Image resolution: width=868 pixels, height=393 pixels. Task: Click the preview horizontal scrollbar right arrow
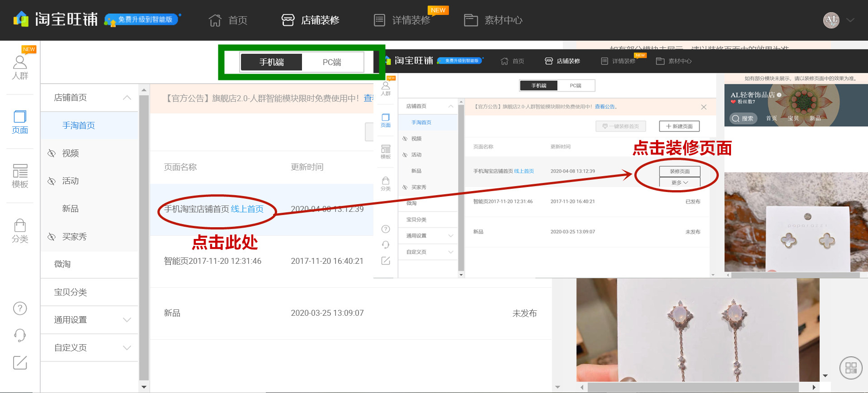(814, 387)
